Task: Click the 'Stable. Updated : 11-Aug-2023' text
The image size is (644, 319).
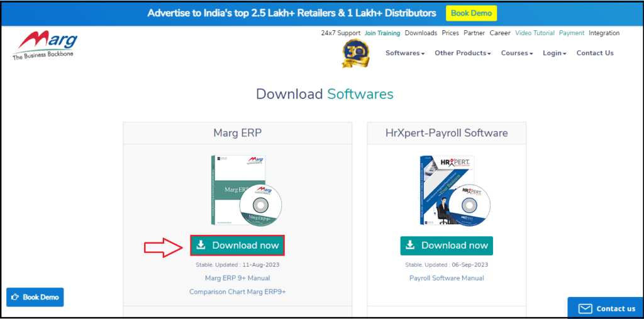Action: point(237,265)
